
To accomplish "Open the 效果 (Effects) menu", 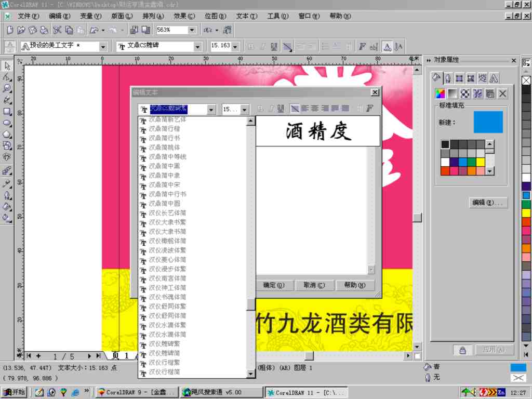I will click(x=184, y=16).
